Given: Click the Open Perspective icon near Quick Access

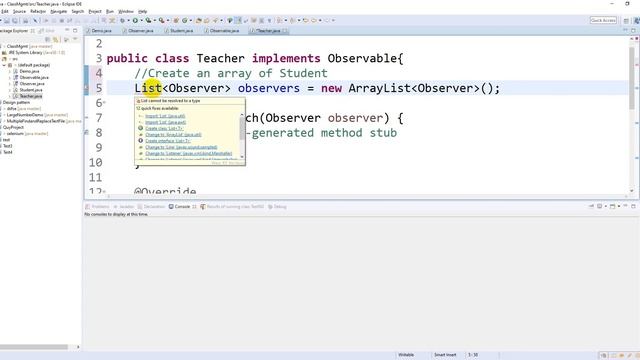Looking at the screenshot, I should tap(626, 20).
